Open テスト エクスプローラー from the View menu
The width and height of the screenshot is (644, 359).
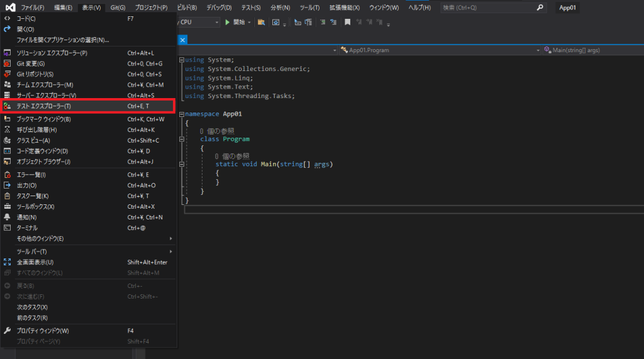(44, 106)
